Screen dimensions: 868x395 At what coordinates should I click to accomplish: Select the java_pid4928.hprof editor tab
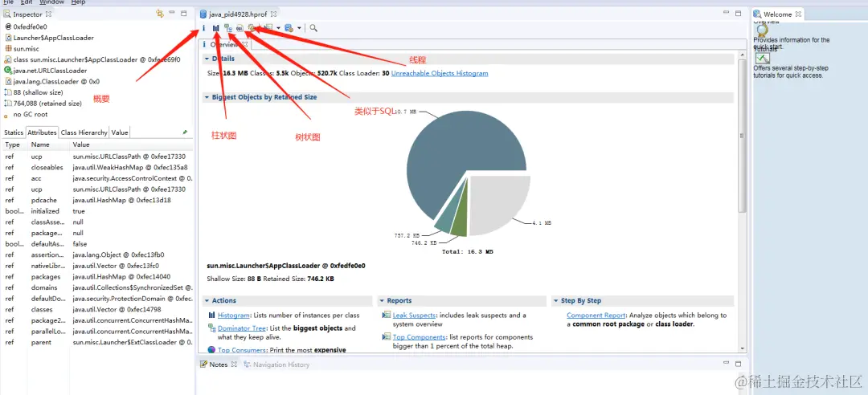click(238, 14)
